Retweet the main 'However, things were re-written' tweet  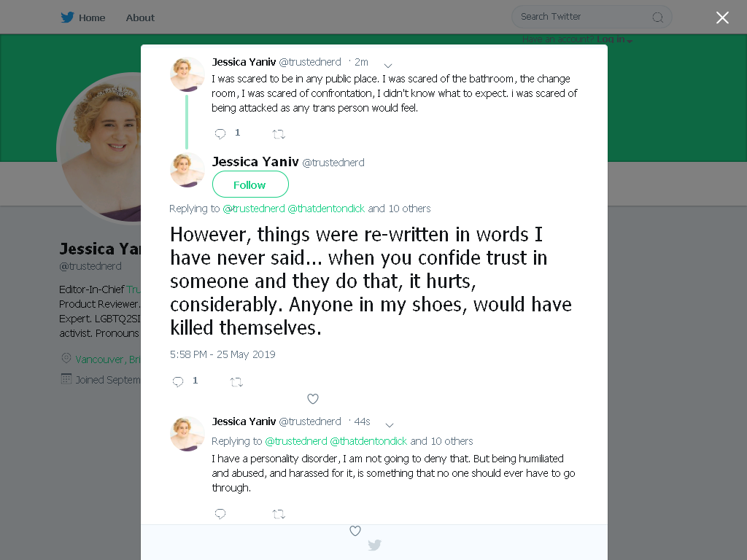point(236,382)
